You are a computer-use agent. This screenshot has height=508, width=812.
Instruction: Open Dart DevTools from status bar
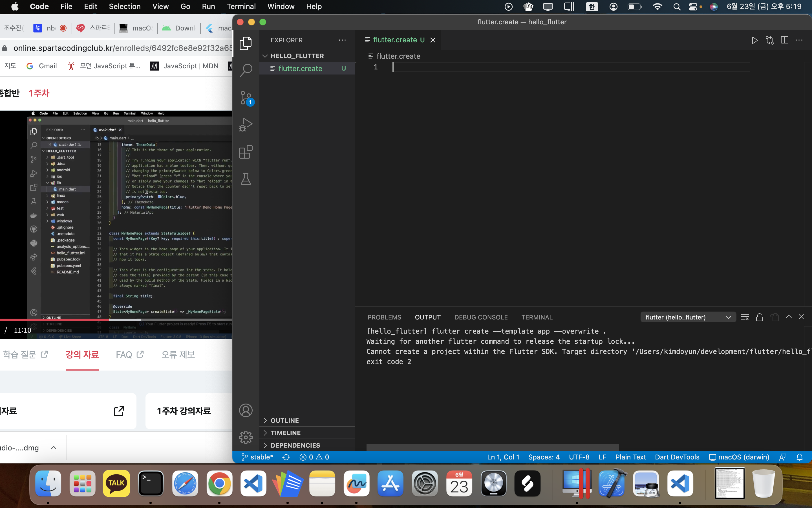677,457
